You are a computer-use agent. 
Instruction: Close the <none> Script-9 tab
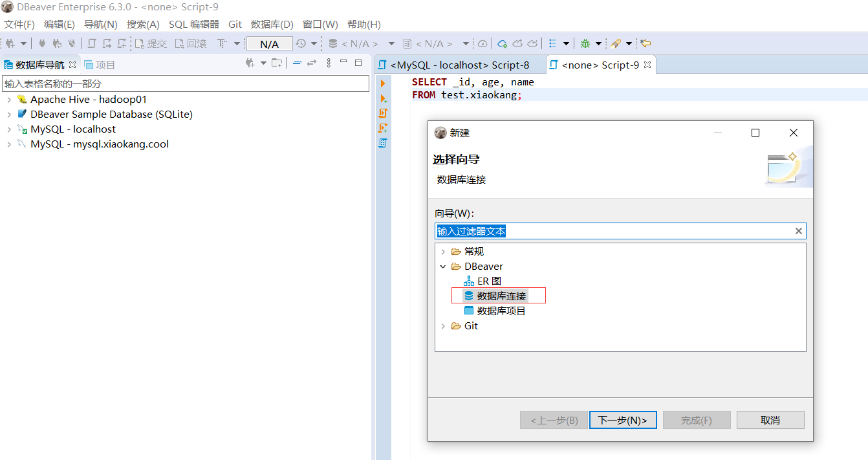coord(647,65)
